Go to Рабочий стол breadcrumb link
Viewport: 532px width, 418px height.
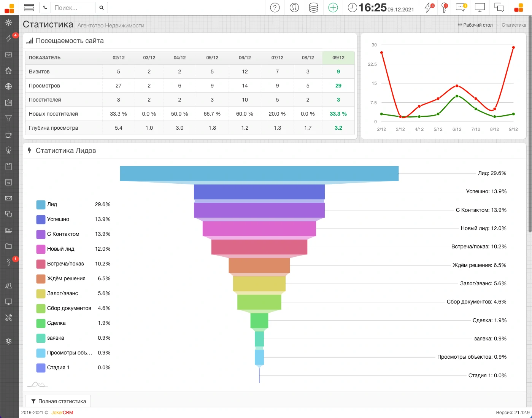(478, 25)
